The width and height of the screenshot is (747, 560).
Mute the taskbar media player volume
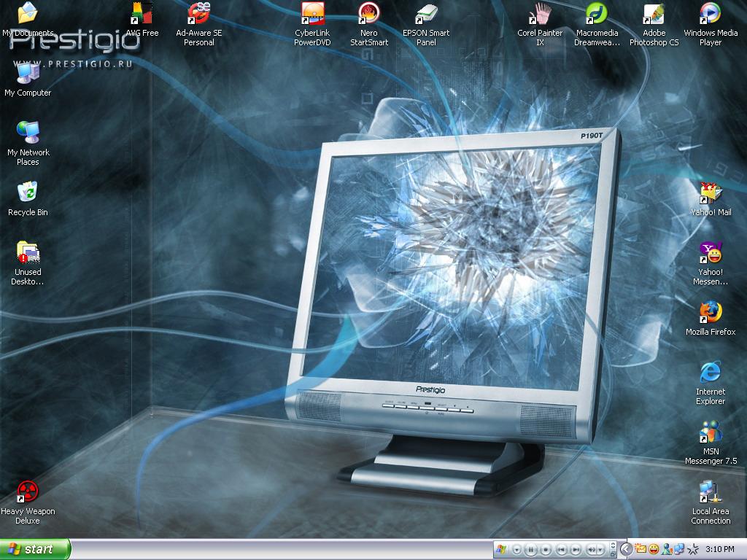[x=591, y=550]
